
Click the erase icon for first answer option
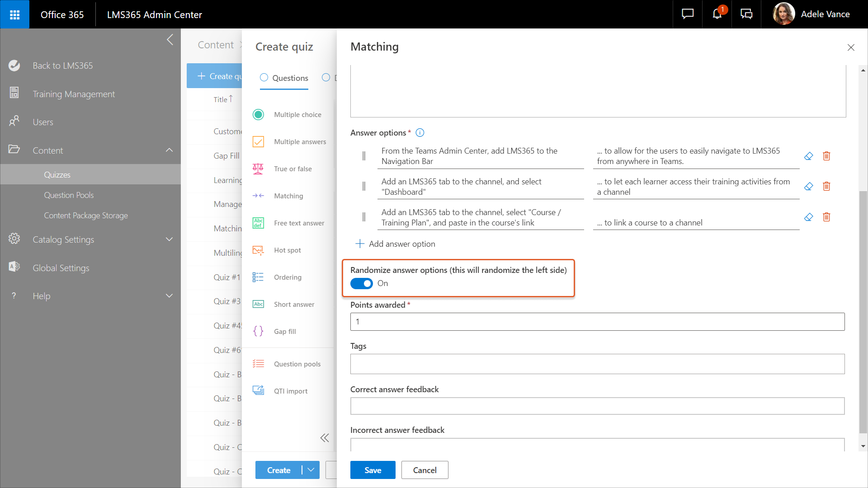click(x=808, y=156)
